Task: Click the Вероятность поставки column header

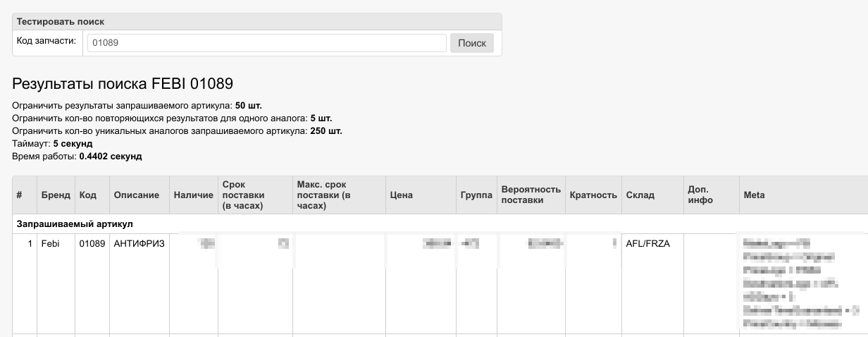Action: click(531, 195)
